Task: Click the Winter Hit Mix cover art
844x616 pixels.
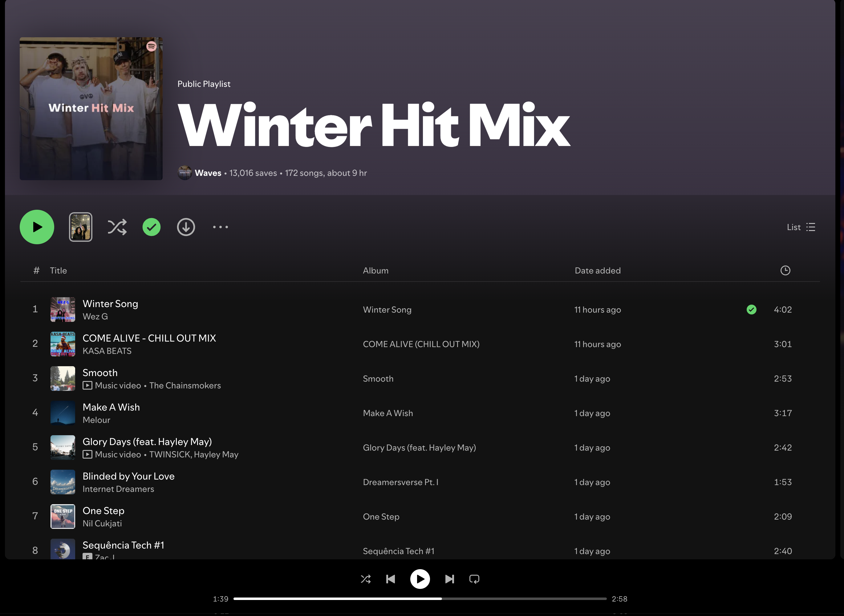Action: [x=91, y=108]
